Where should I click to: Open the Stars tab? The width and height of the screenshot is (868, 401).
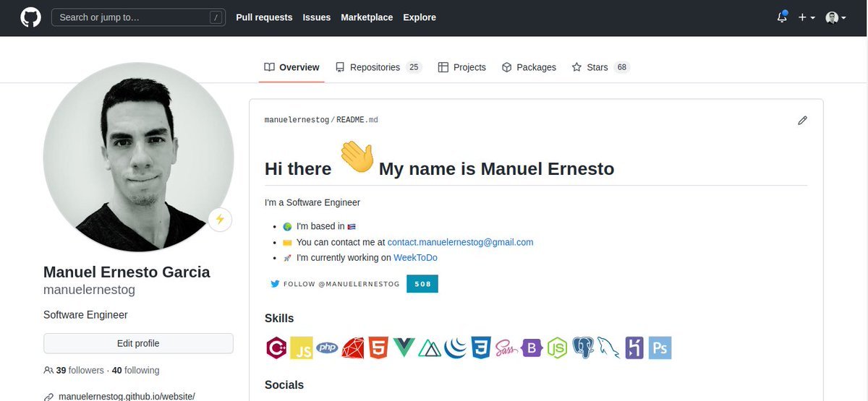pyautogui.click(x=600, y=67)
